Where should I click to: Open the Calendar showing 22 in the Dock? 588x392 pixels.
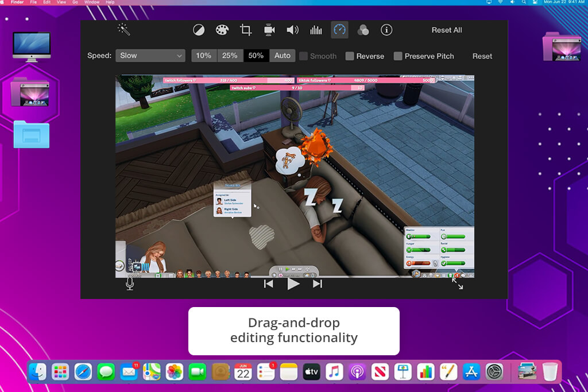click(243, 372)
